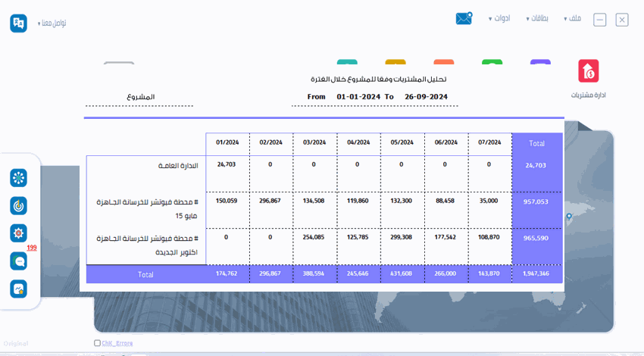Expand the ادوات (Tools) dropdown menu

click(499, 18)
